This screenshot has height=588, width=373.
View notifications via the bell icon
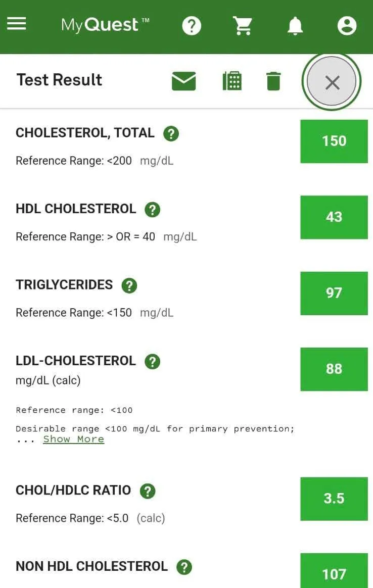(x=295, y=26)
